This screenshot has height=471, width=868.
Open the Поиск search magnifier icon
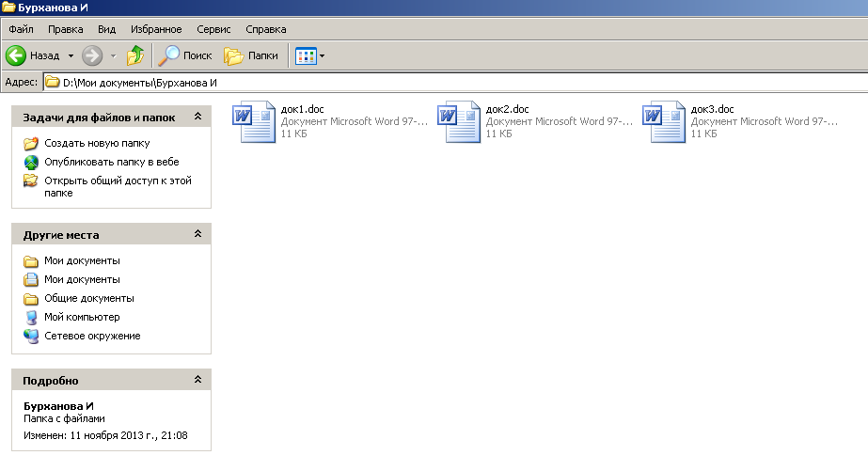pos(168,55)
